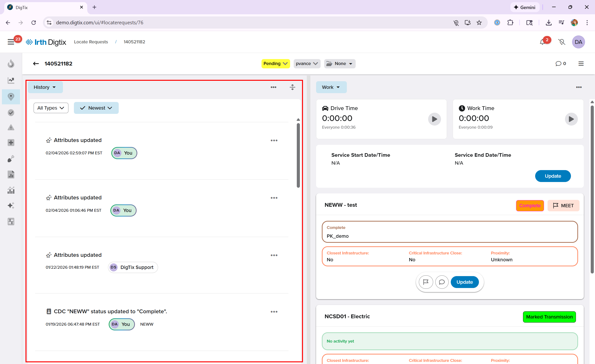595x364 pixels.
Task: Click the History list scrollbar
Action: [x=298, y=155]
